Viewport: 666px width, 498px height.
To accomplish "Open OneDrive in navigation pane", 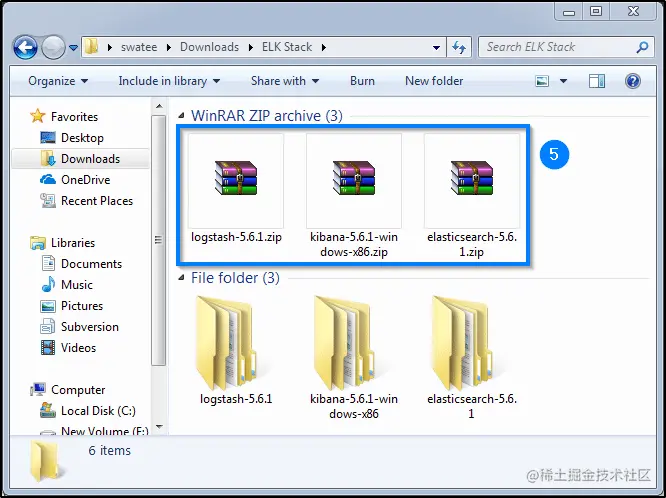I will tap(85, 180).
